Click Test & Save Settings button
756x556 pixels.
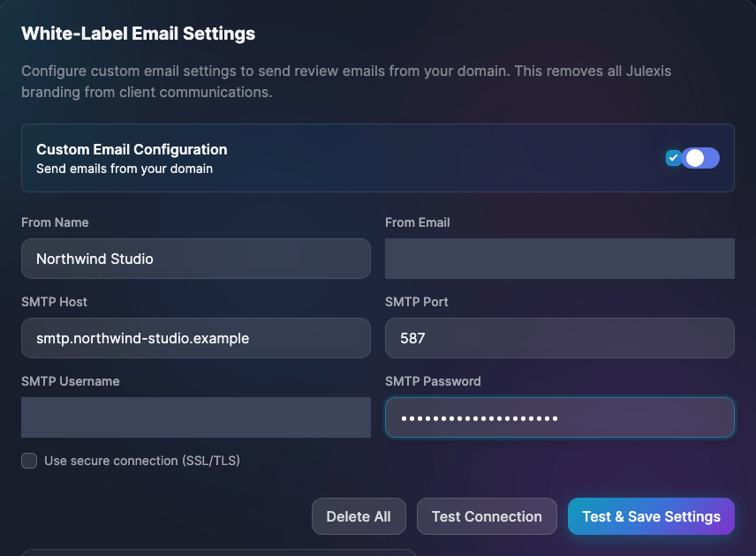tap(652, 516)
